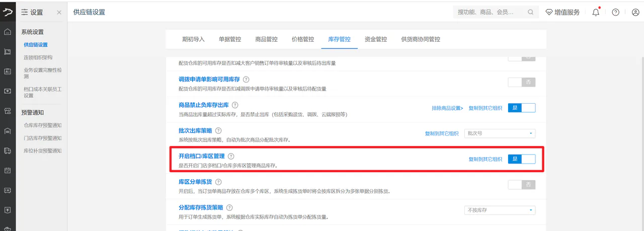Switch to the 期初导入 tab
This screenshot has width=644, height=231.
point(194,39)
